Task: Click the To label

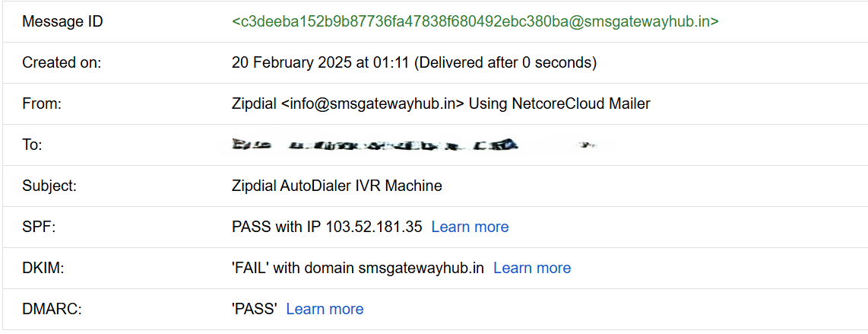Action: click(32, 145)
